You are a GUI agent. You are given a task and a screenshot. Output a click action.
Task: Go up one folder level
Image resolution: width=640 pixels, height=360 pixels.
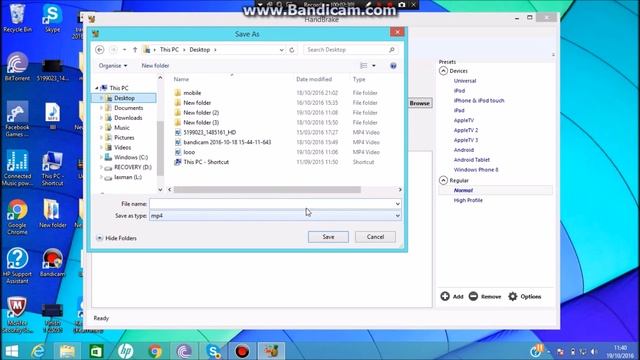135,50
